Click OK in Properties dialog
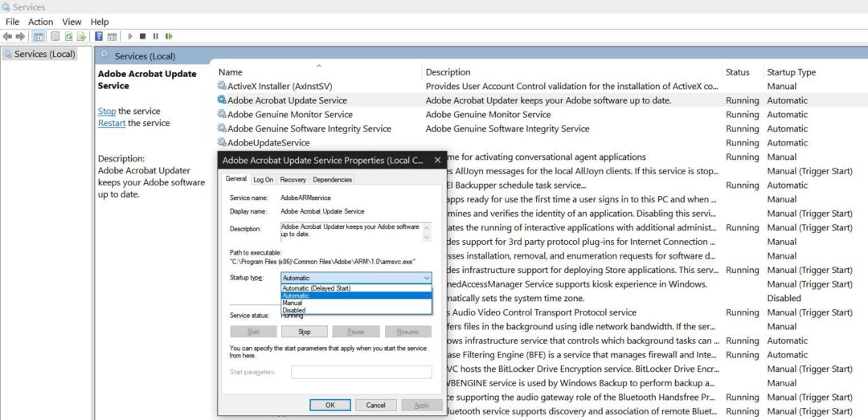This screenshot has height=420, width=868. (x=330, y=405)
